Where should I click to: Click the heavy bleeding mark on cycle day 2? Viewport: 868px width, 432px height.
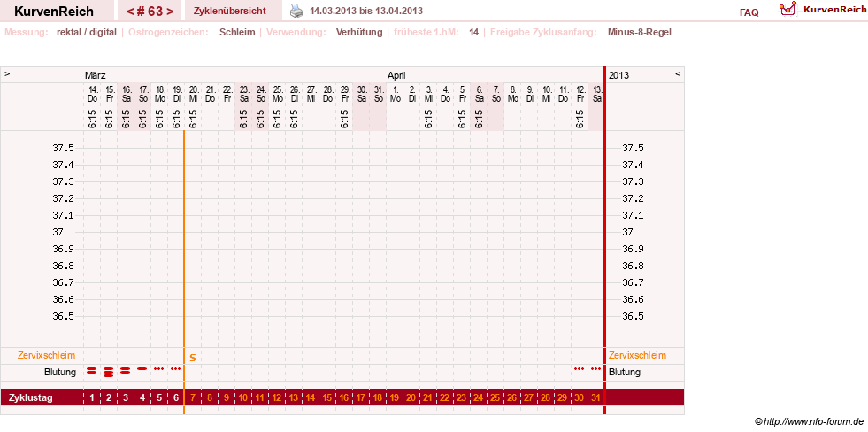click(x=109, y=372)
